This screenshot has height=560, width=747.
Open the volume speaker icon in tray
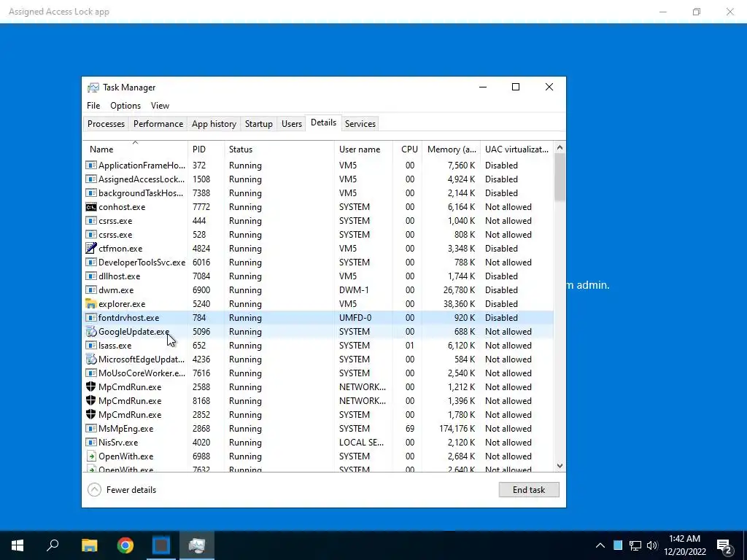[x=652, y=545]
